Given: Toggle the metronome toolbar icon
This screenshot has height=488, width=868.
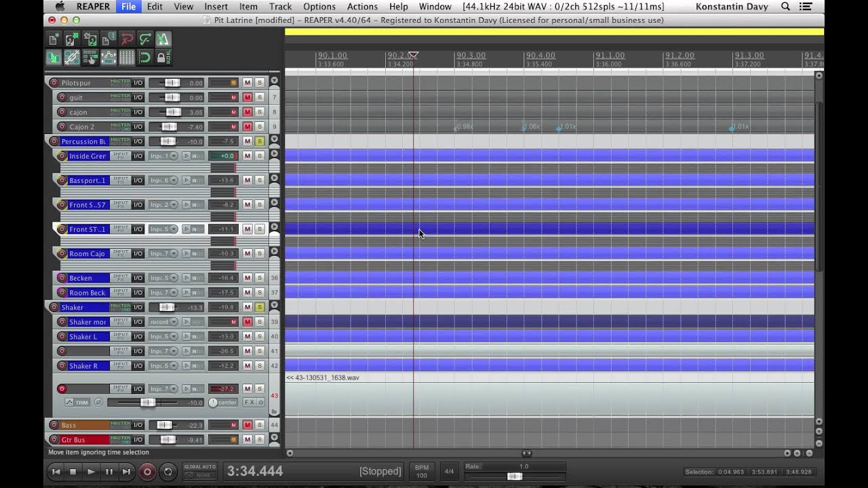Looking at the screenshot, I should point(163,39).
